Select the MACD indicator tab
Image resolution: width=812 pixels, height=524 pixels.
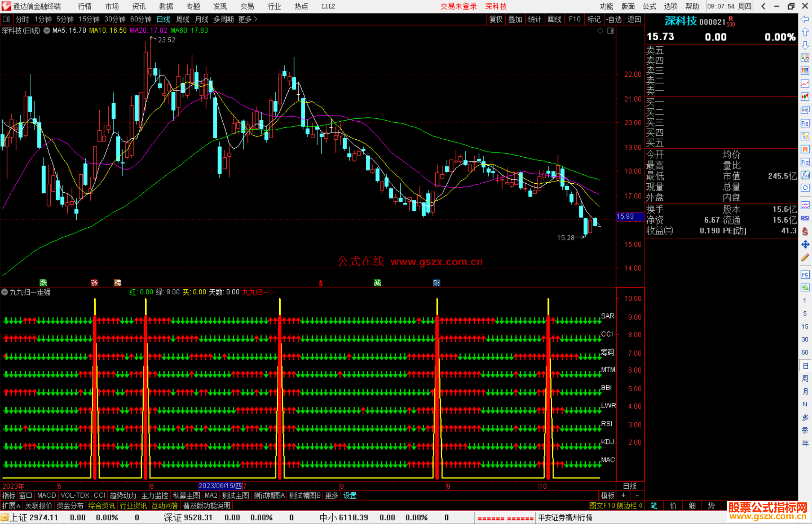46,495
